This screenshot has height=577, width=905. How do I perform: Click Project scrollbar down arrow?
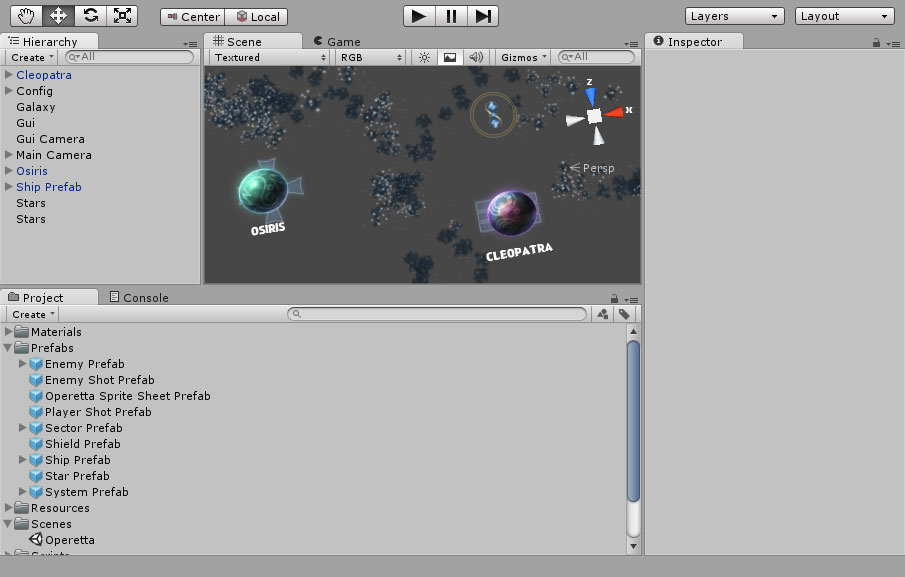tap(633, 546)
